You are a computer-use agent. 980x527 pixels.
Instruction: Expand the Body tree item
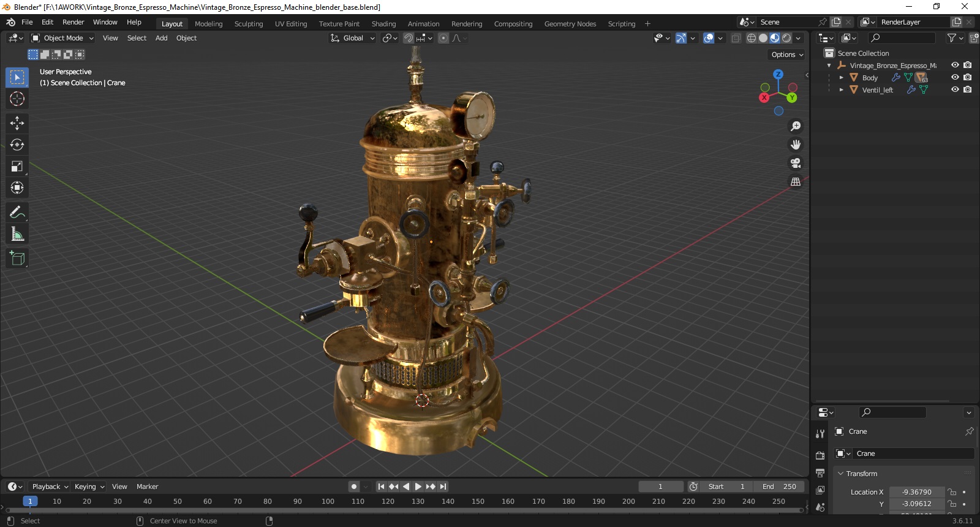click(842, 78)
